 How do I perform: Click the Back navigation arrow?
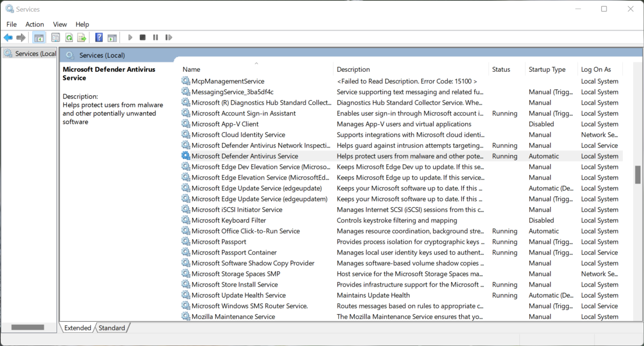click(8, 37)
